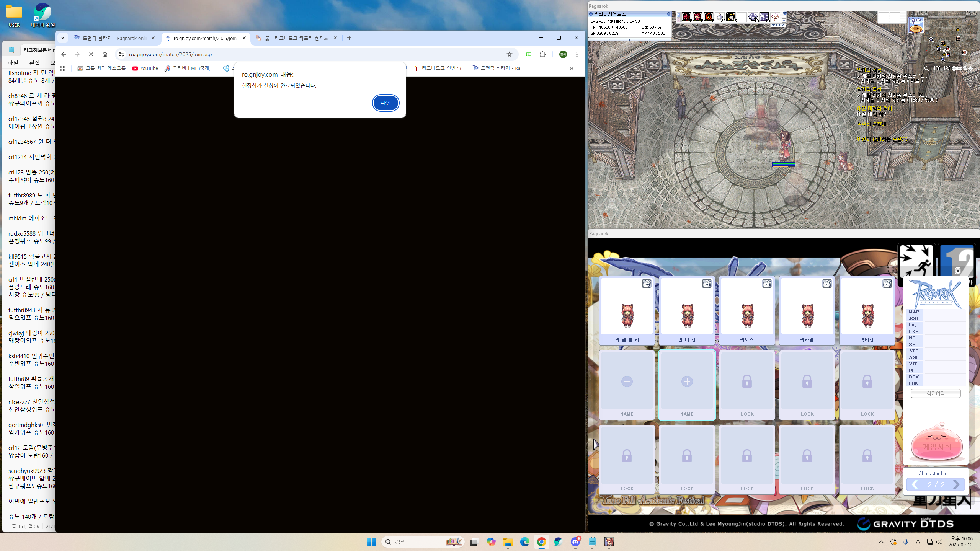Toggle glasses icon on 카 람 좋 라 card
The width and height of the screenshot is (980, 551).
point(647,284)
